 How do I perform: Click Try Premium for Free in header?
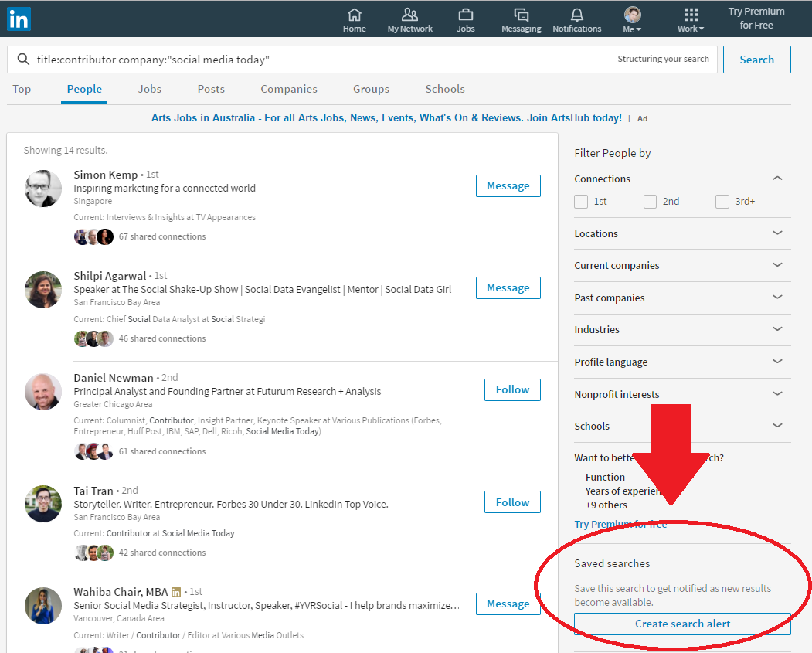point(756,19)
